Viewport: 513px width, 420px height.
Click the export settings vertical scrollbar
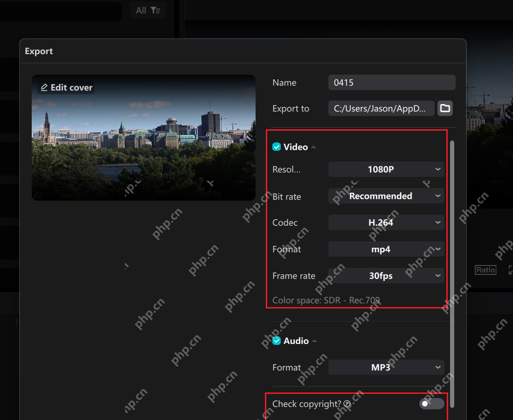click(x=452, y=274)
